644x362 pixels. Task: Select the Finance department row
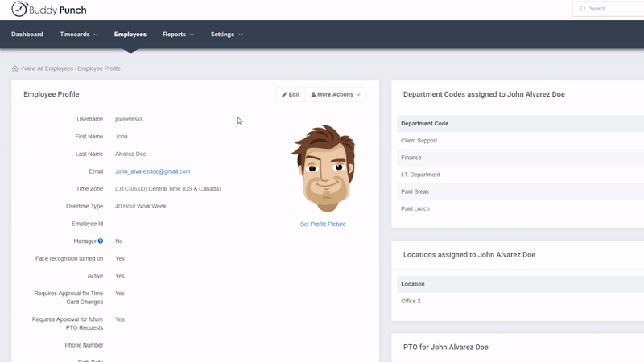520,158
